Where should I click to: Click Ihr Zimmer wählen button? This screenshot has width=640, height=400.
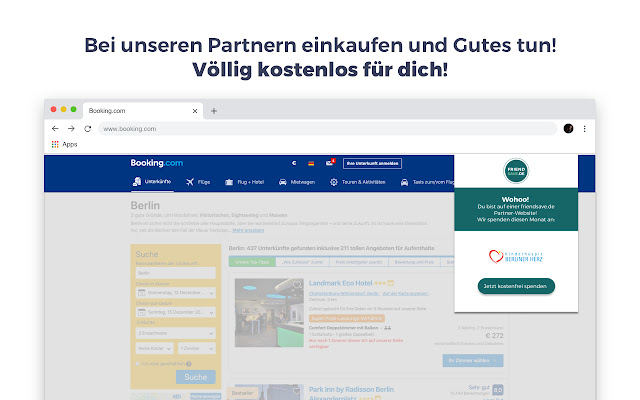(x=473, y=360)
